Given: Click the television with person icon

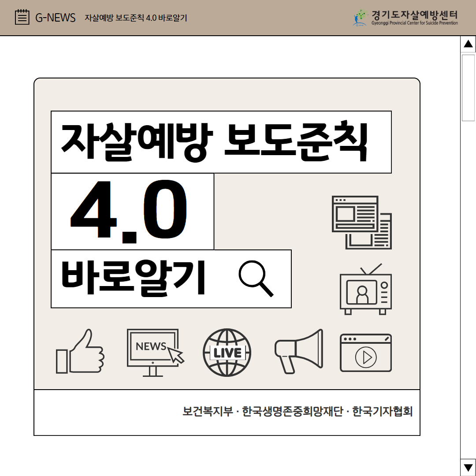Looking at the screenshot, I should point(366,289).
